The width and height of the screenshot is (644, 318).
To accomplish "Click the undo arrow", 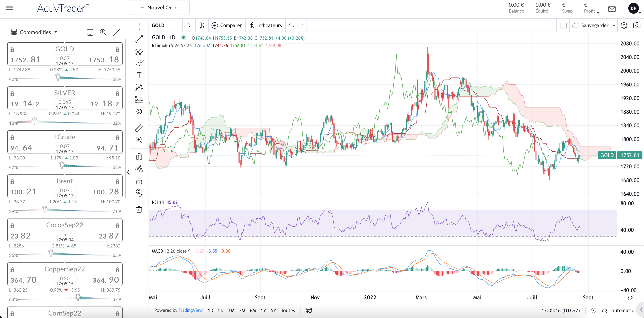I will [291, 25].
